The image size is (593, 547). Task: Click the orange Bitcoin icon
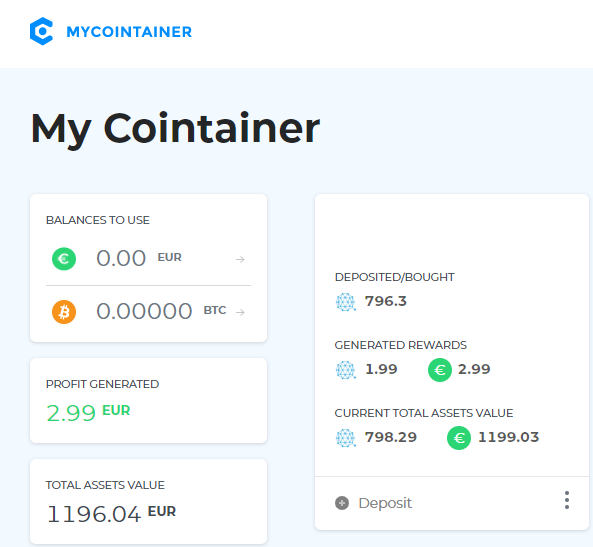click(64, 312)
